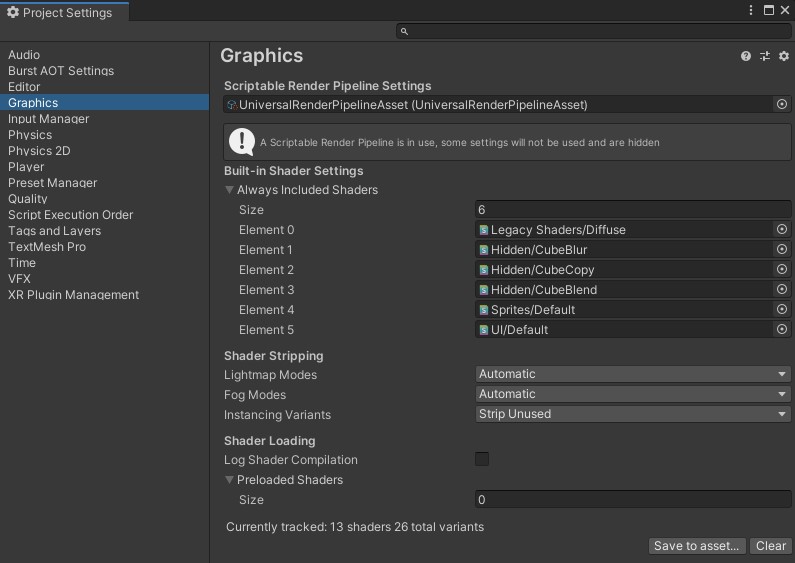Viewport: 795px width, 563px height.
Task: Open the Lightmap Modes dropdown
Action: (633, 375)
